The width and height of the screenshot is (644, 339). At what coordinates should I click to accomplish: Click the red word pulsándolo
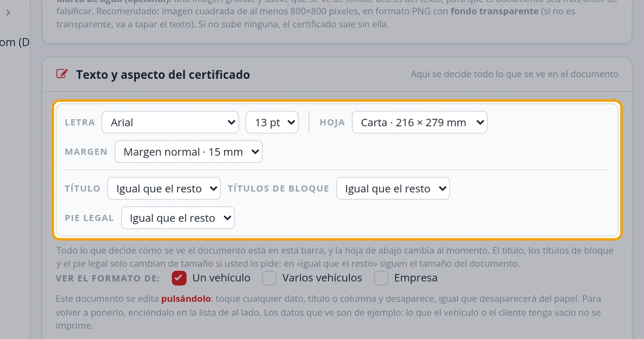pyautogui.click(x=186, y=299)
